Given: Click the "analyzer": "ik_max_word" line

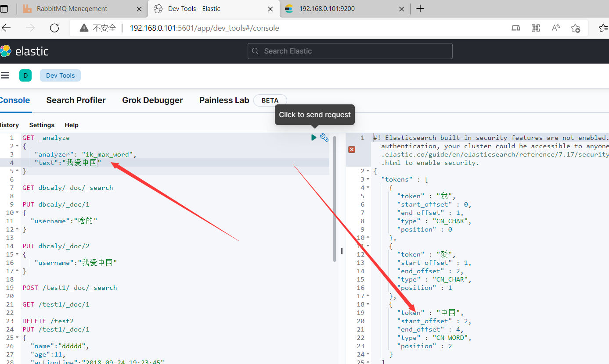Looking at the screenshot, I should (86, 154).
